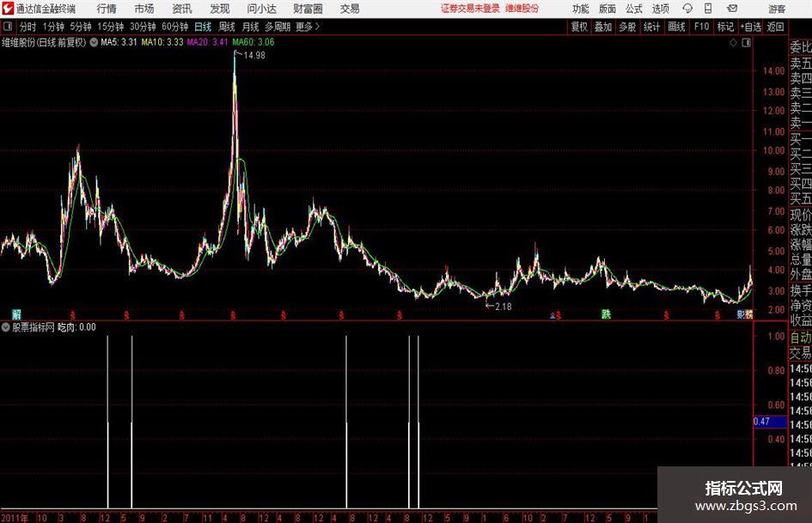
Task: Switch to 30分钟 period tab
Action: [x=143, y=27]
